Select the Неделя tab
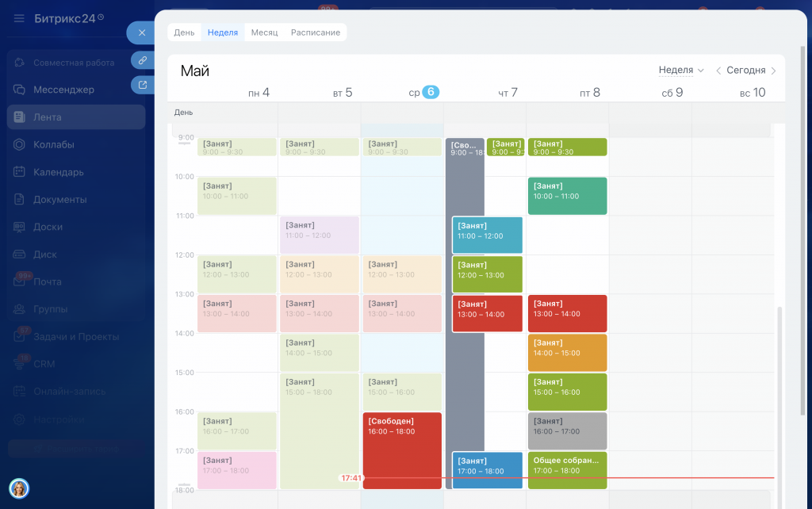This screenshot has width=812, height=509. point(223,32)
